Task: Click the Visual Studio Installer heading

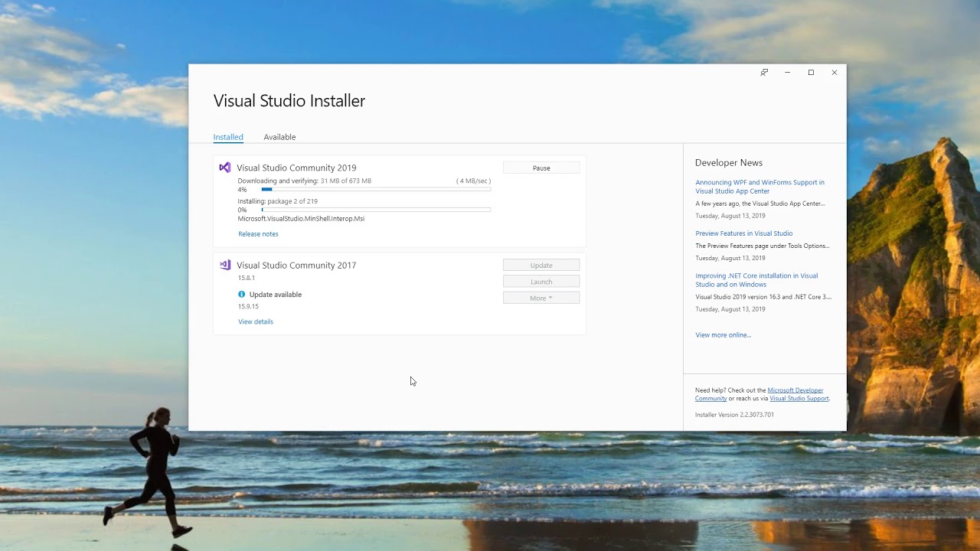Action: click(x=289, y=101)
